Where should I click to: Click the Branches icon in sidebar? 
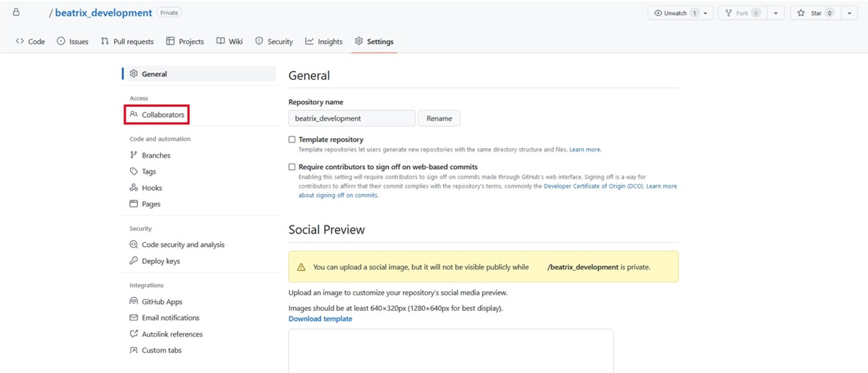[133, 155]
